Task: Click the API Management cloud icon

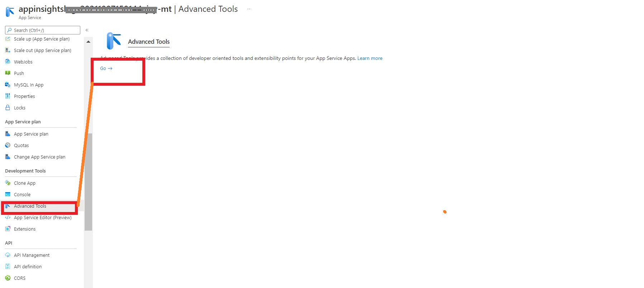Action: pos(8,255)
